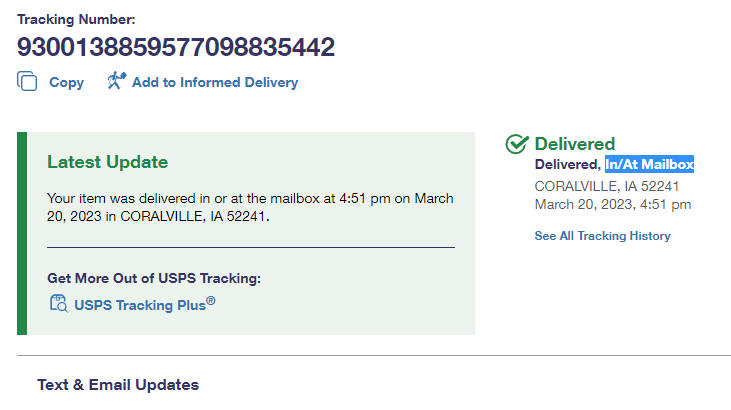The image size is (731, 410).
Task: Click the green Delivered status heading
Action: [x=575, y=144]
